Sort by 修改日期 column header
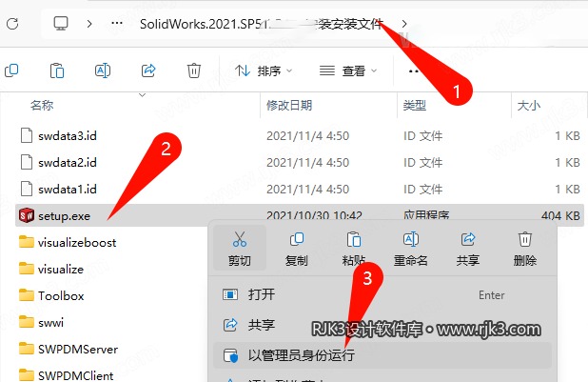Viewport: 588px width, 382px height. pyautogui.click(x=289, y=105)
